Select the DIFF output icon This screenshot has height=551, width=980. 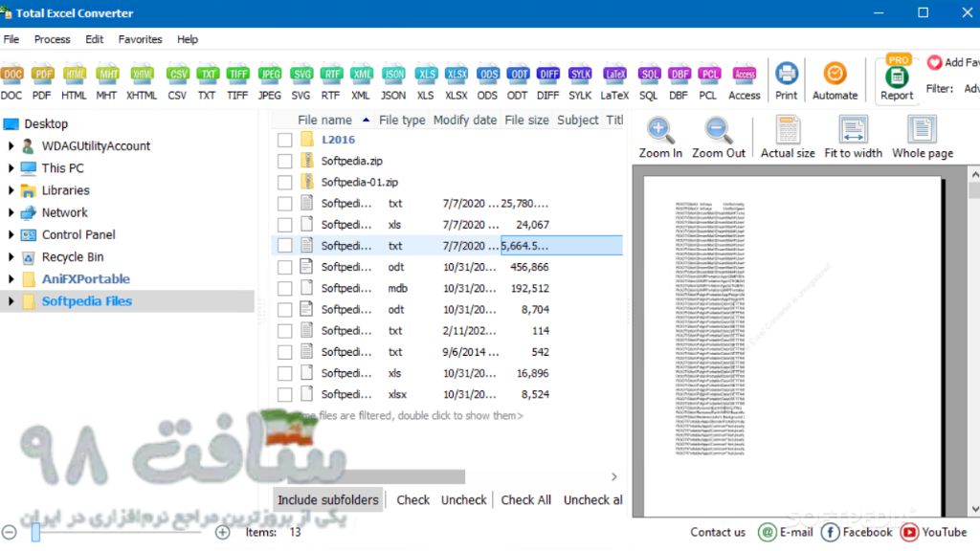pyautogui.click(x=548, y=82)
